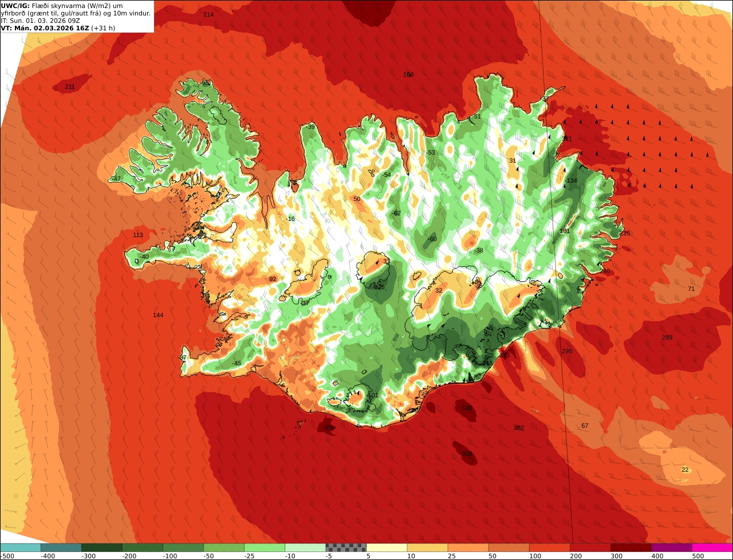Select the crimson 200 legend swatch
733x560 pixels.
(590, 547)
